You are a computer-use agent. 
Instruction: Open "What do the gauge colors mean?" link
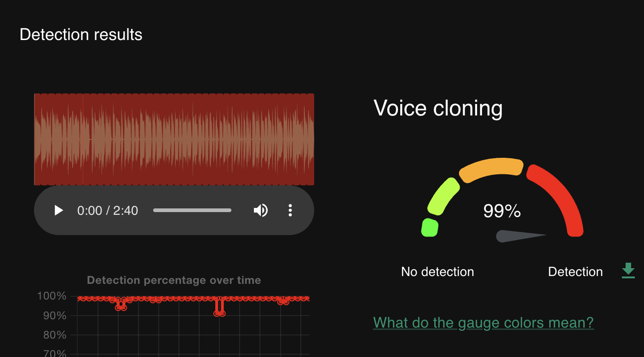[x=483, y=322]
